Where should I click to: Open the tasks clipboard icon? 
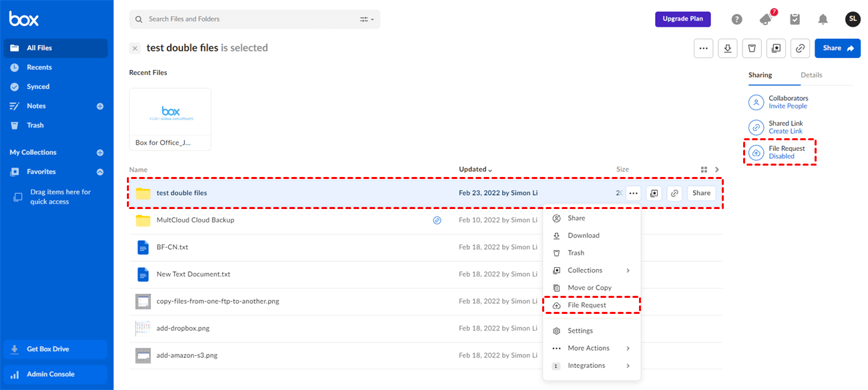pyautogui.click(x=795, y=19)
